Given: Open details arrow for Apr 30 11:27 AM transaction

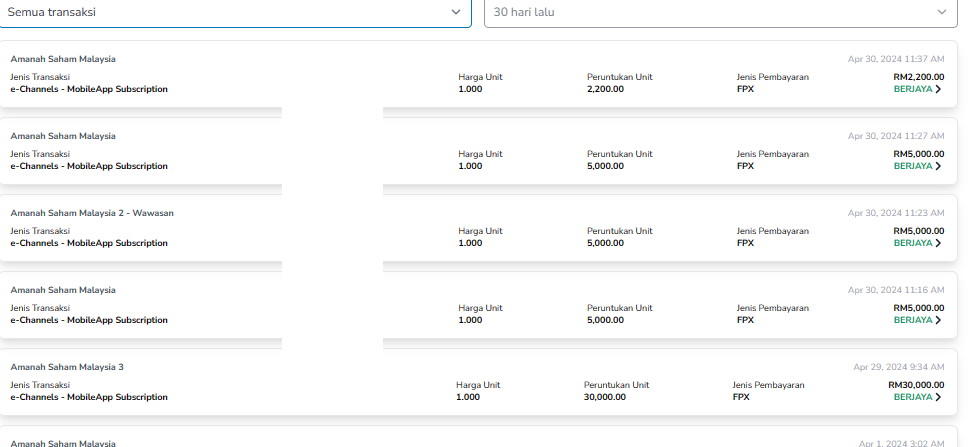Looking at the screenshot, I should [938, 166].
